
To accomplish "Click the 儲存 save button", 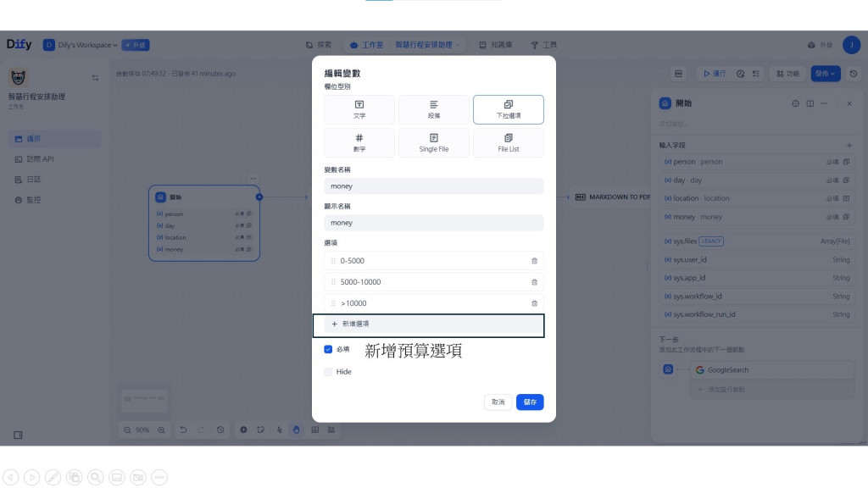I will (x=530, y=402).
